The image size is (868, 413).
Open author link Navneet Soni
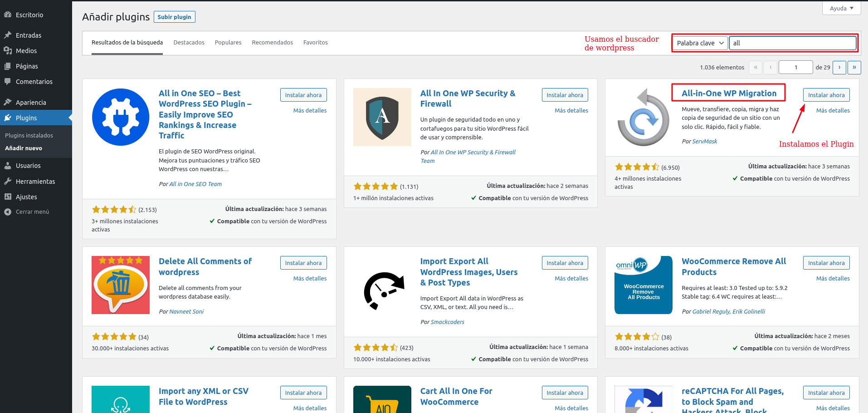[186, 311]
